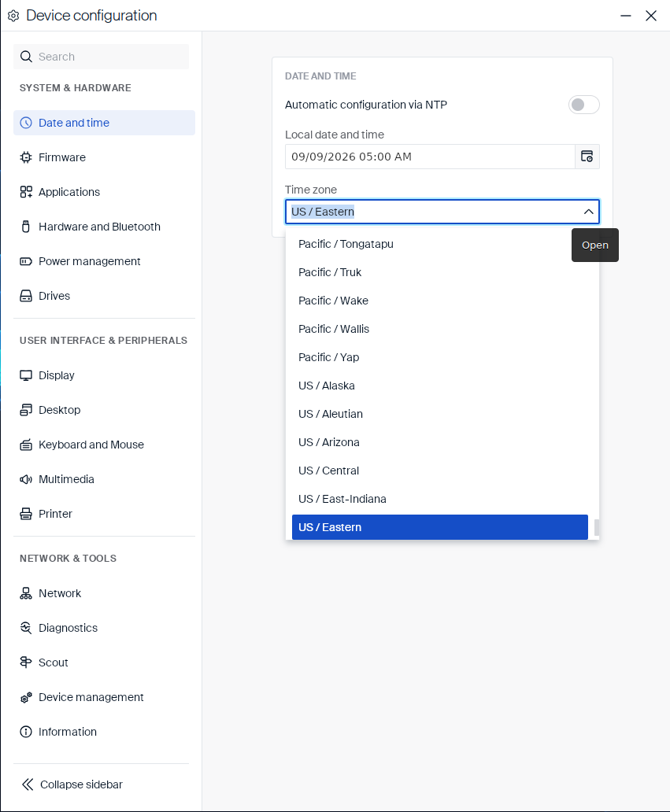
Task: Select US / Aleutian option
Action: pyautogui.click(x=440, y=415)
